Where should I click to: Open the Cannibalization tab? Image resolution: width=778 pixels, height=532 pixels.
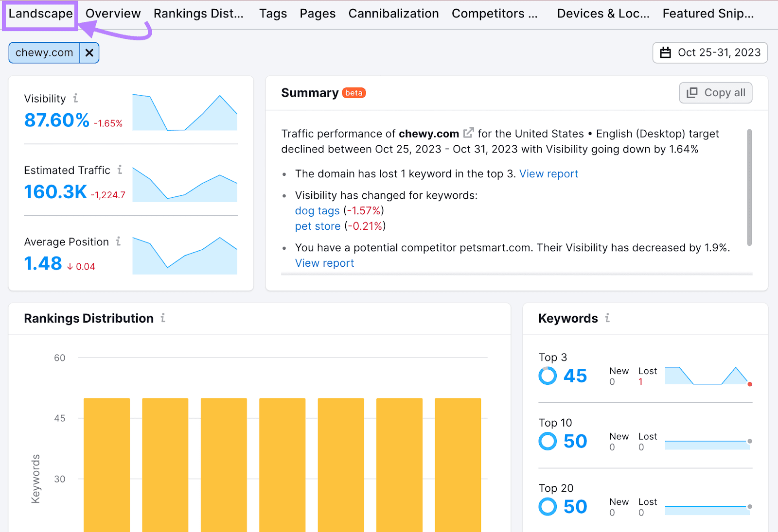(x=393, y=14)
